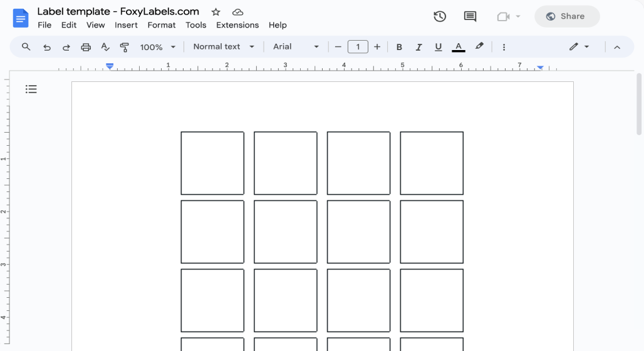
Task: Show the document outline
Action: click(x=31, y=89)
